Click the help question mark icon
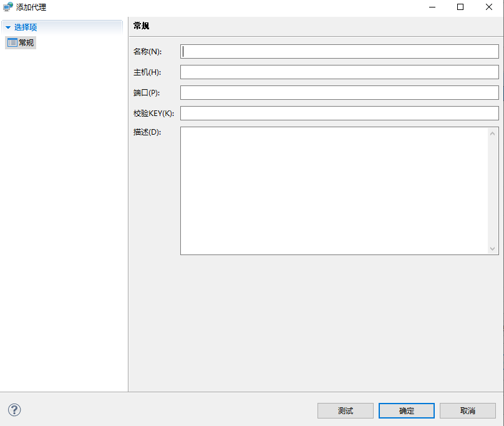Viewport: 504px width, 426px height. [14, 410]
